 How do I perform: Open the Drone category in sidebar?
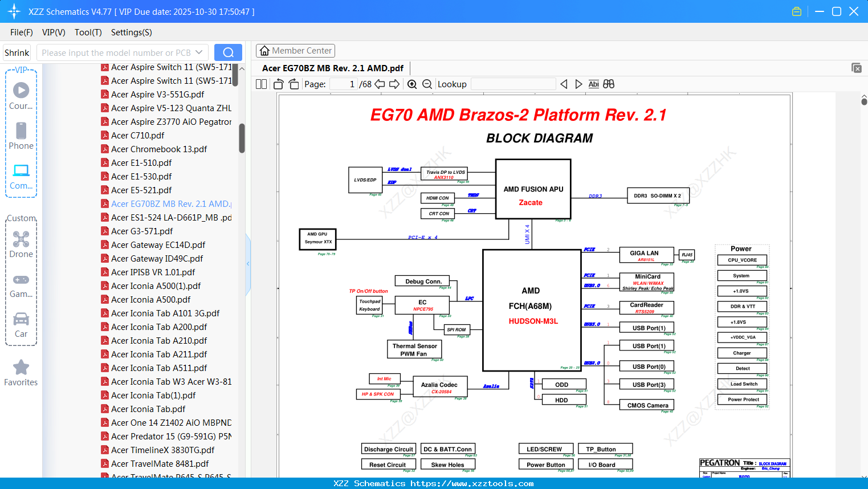point(21,244)
